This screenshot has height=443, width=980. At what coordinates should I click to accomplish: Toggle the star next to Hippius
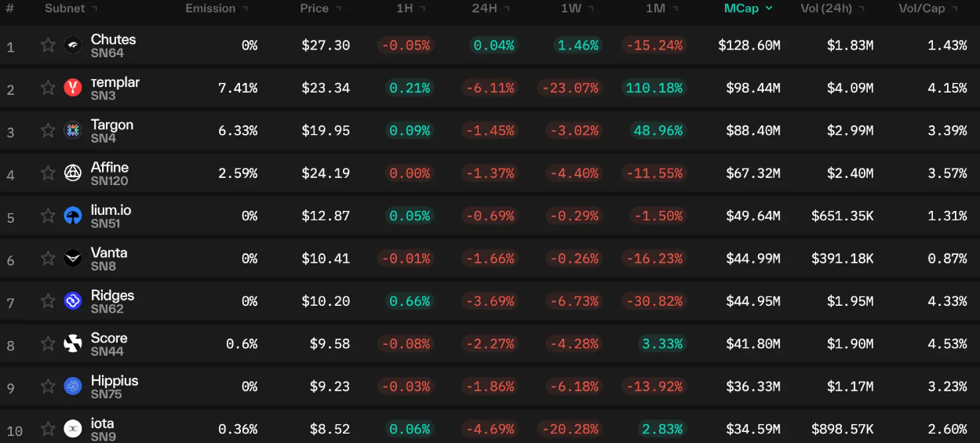point(48,387)
